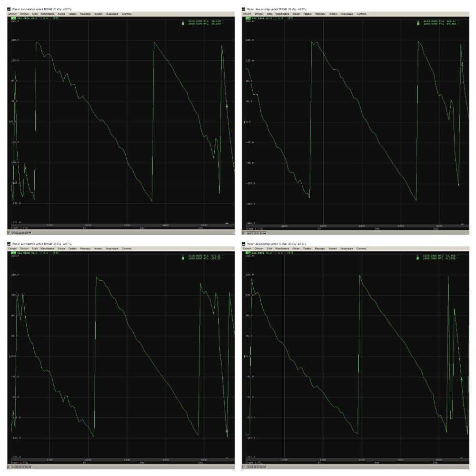Click date stamp in top-left status bar
This screenshot has width=476, height=476.
pos(21,233)
